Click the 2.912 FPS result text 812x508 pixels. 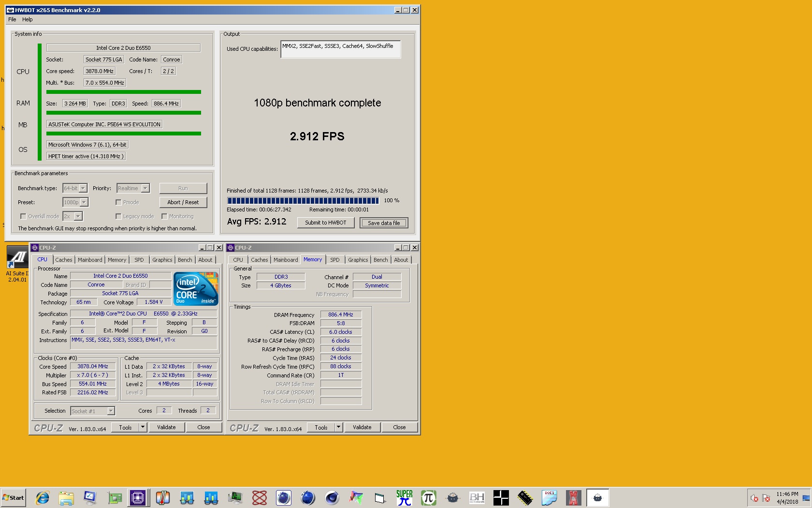tap(317, 136)
